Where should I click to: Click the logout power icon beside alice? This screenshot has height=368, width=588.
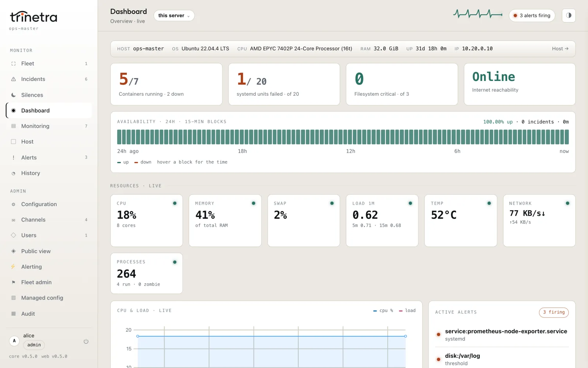[x=86, y=341]
